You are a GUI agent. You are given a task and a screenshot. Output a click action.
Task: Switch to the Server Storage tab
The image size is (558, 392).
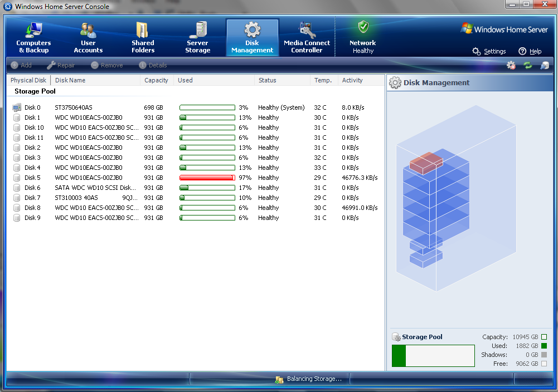(197, 38)
